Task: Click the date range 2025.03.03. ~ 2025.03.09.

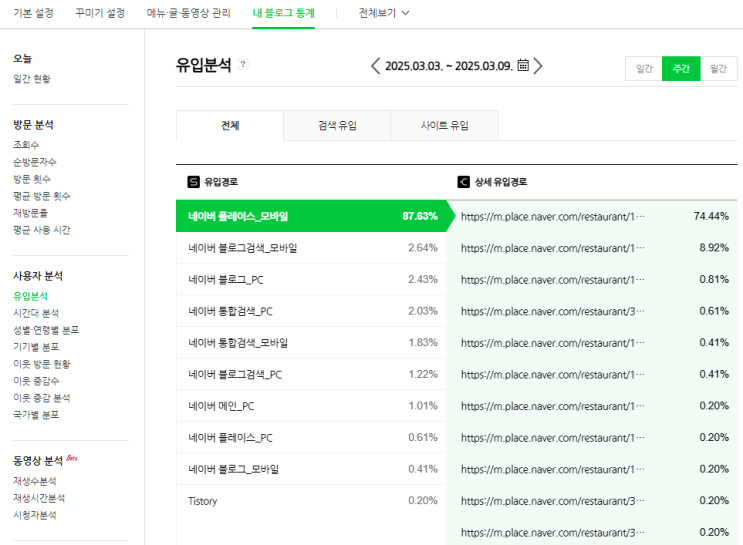Action: pos(449,66)
